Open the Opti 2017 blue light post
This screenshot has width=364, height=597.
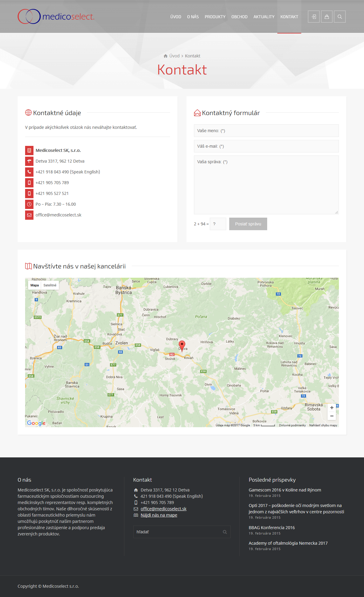[x=296, y=509]
